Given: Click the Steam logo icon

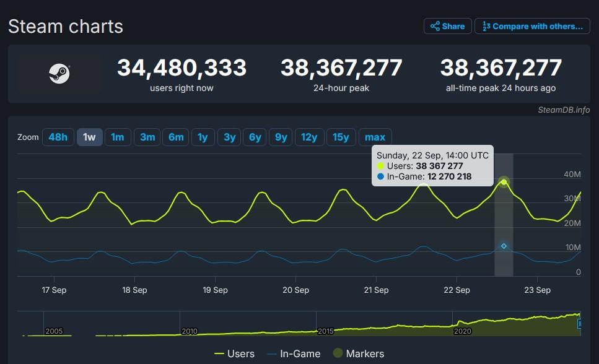Looking at the screenshot, I should pyautogui.click(x=59, y=74).
